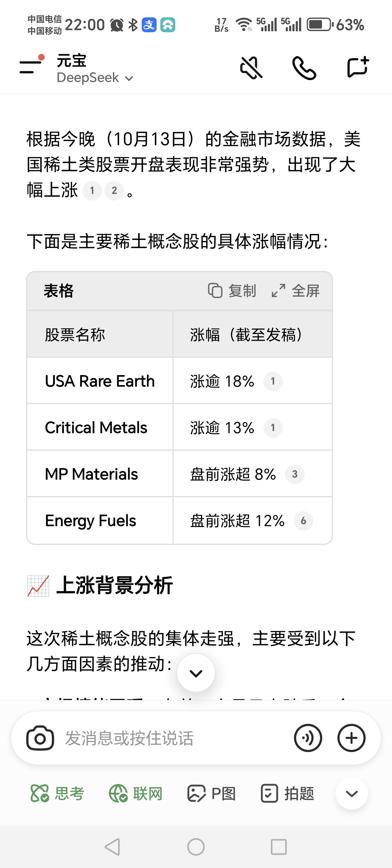Screen dimensions: 392x868
Task: Jump to bottom with floating down arrow
Action: pyautogui.click(x=196, y=673)
